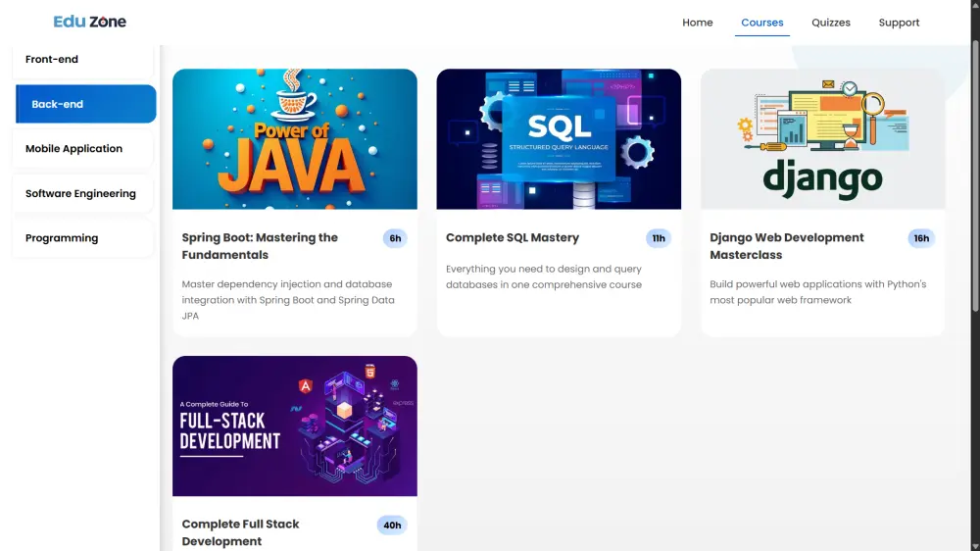Click the SQL course description text
Screen dimensions: 980x551
click(544, 276)
